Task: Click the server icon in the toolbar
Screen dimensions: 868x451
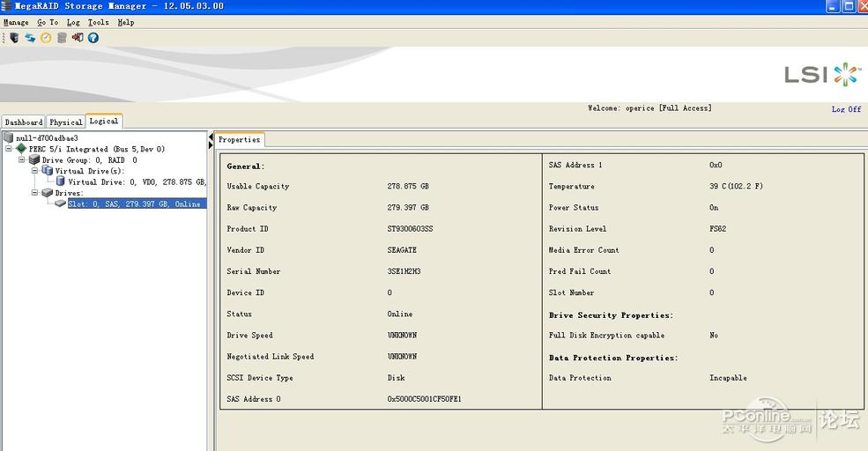Action: (x=14, y=38)
